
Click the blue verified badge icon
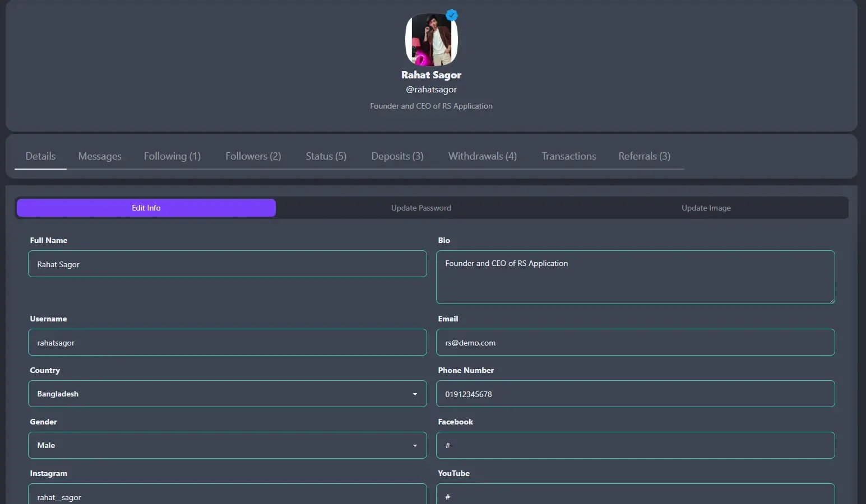tap(451, 15)
